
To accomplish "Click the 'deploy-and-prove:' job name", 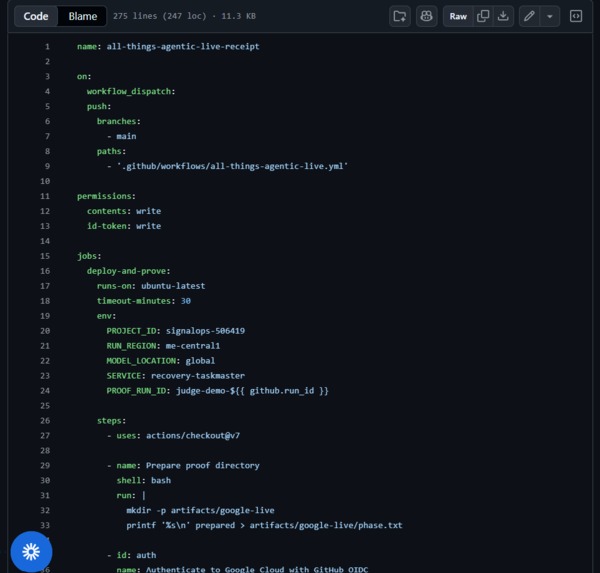I will [x=129, y=271].
